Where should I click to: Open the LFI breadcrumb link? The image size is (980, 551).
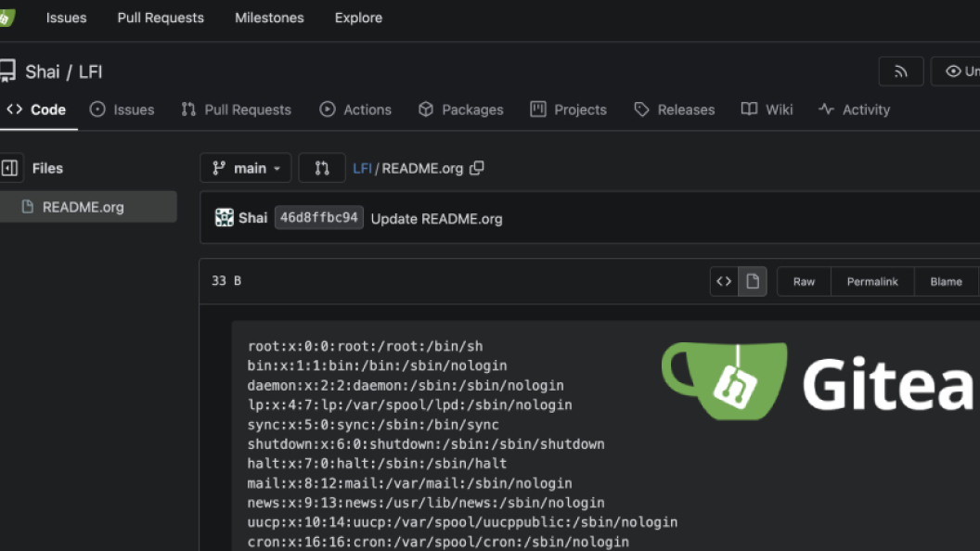pyautogui.click(x=362, y=169)
